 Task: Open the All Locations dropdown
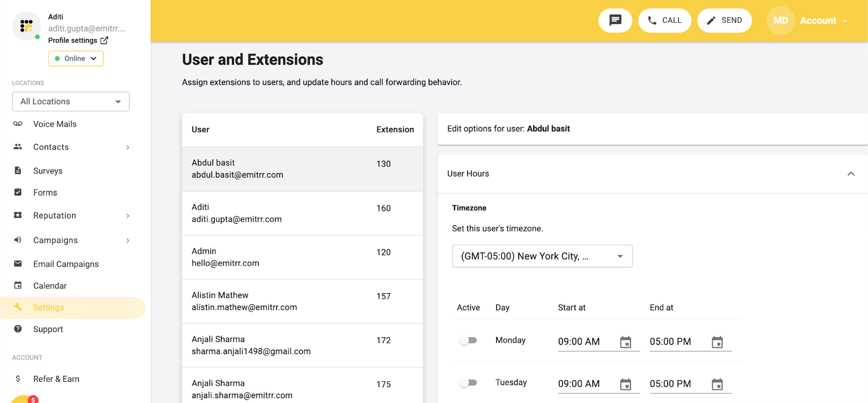pyautogui.click(x=71, y=102)
